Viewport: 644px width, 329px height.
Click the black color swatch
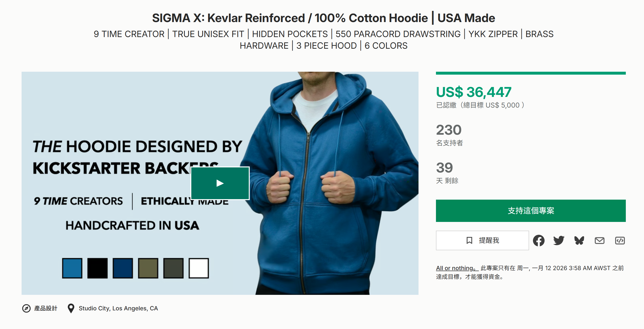click(x=97, y=268)
